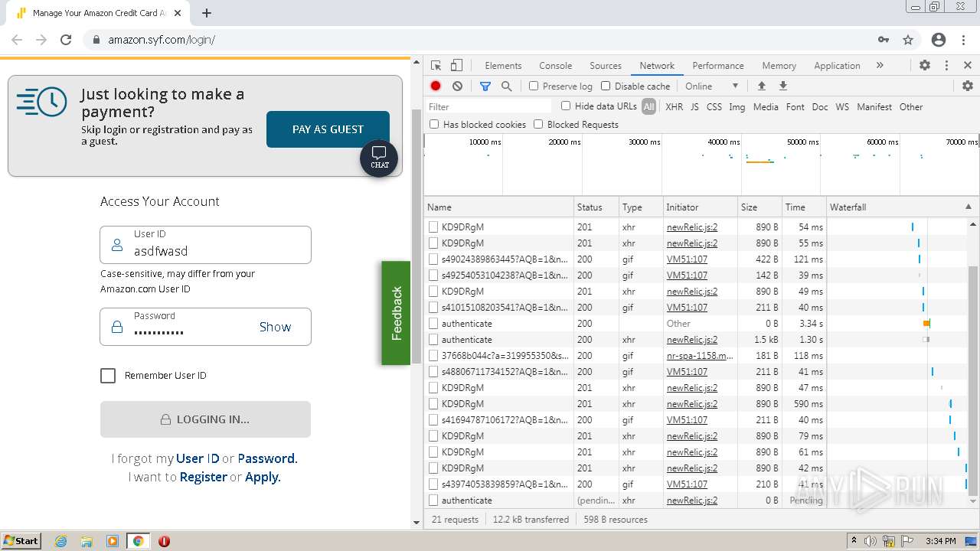
Task: Open a new browser tab
Action: click(207, 13)
